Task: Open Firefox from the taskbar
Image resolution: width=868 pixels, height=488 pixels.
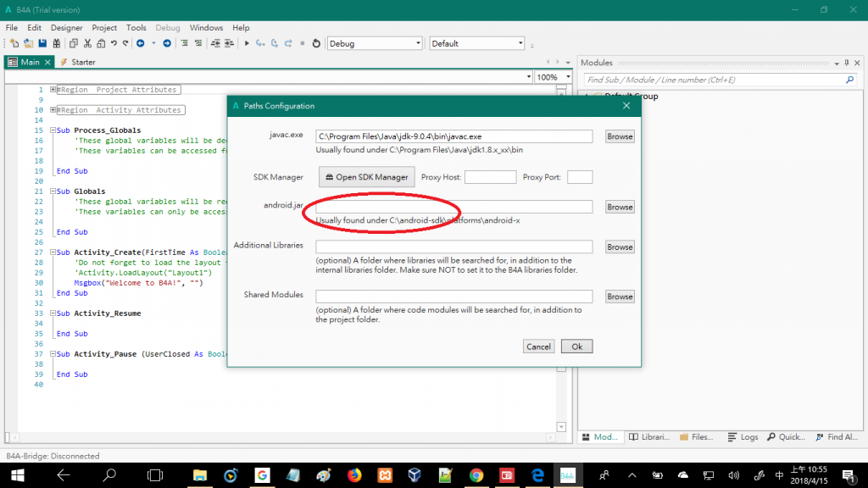Action: [354, 475]
